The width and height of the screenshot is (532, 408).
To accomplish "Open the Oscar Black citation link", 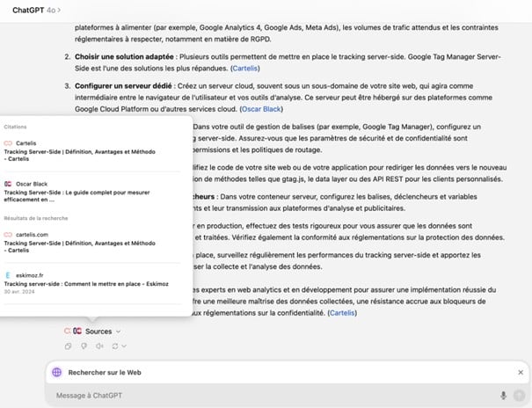I will point(261,109).
